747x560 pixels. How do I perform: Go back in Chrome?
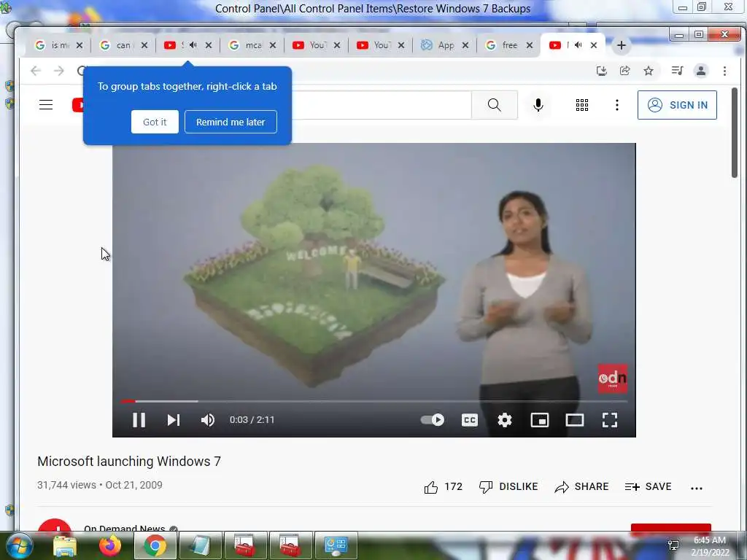pyautogui.click(x=35, y=71)
